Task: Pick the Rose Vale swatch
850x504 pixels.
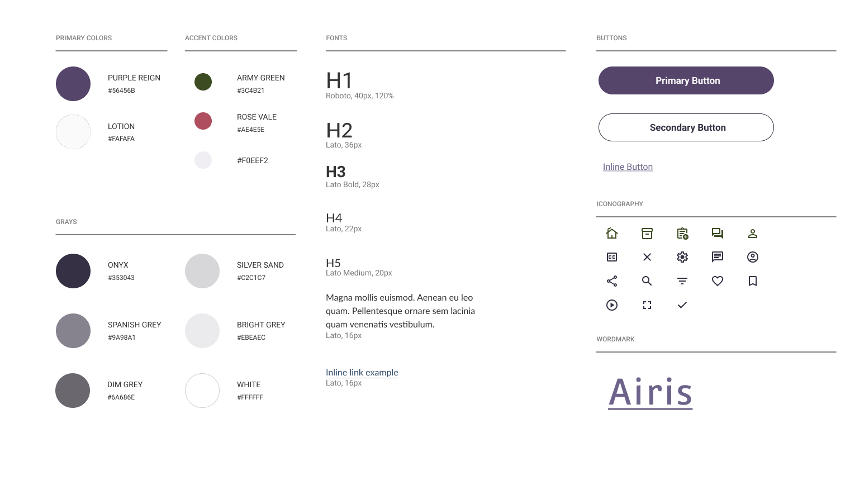Action: pyautogui.click(x=203, y=121)
